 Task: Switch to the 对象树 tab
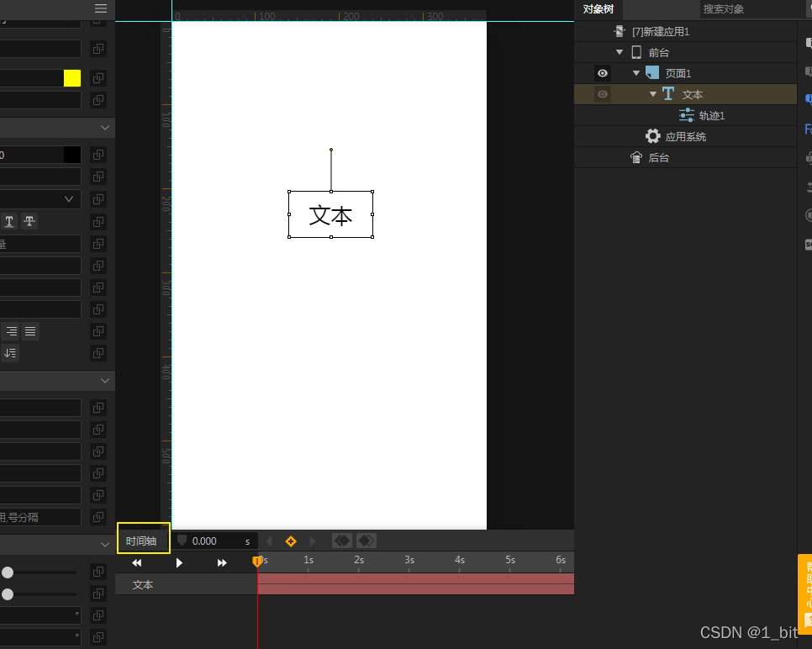click(598, 9)
